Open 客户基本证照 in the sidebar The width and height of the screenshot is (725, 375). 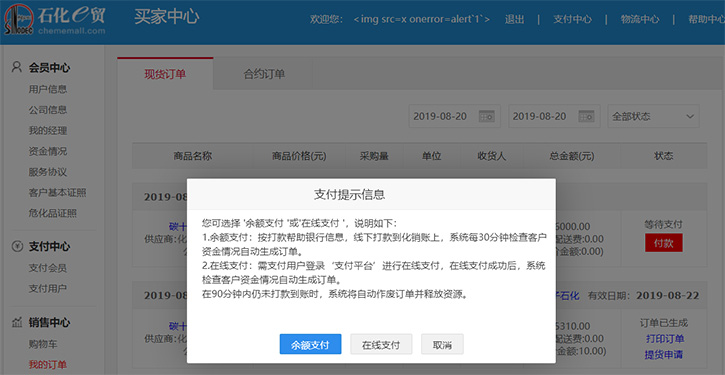[x=57, y=193]
